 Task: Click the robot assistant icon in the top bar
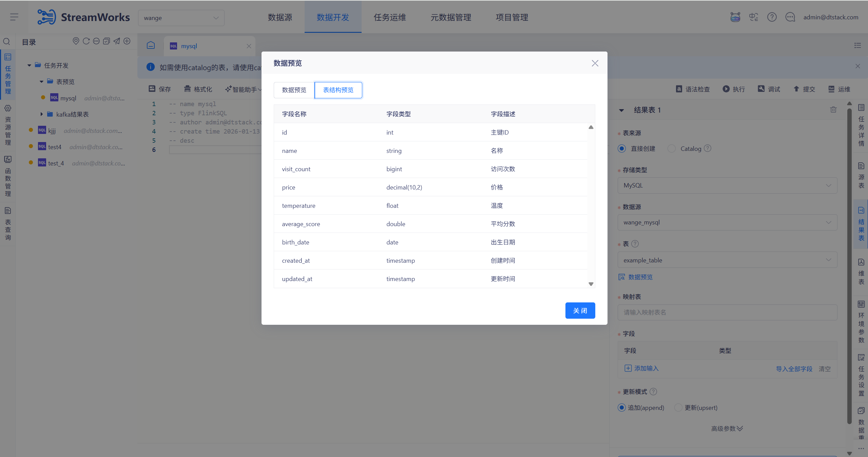[735, 17]
